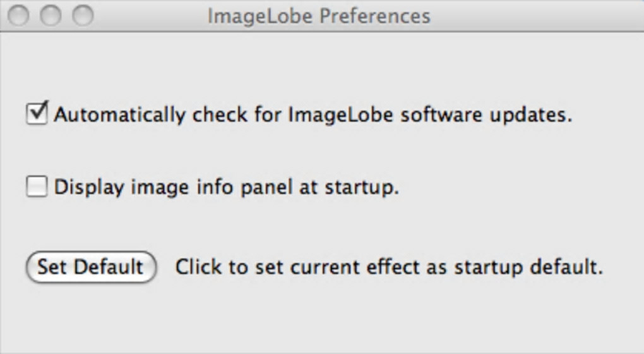
Task: Click the empty title bar area right of the title
Action: tap(537, 16)
